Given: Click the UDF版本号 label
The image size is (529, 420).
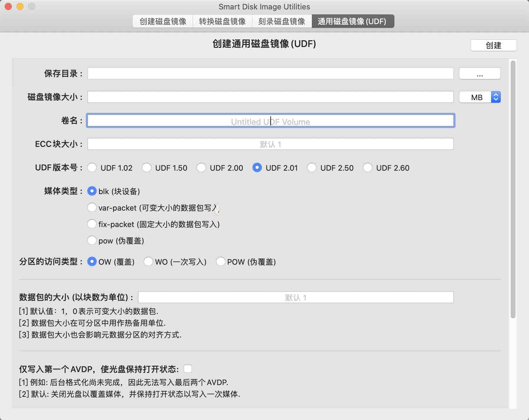Looking at the screenshot, I should click(x=59, y=167).
